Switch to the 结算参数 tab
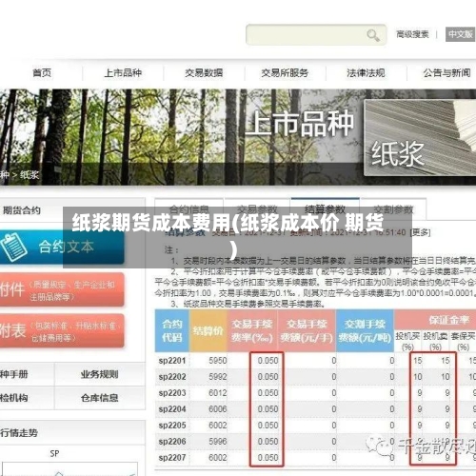 coord(325,209)
